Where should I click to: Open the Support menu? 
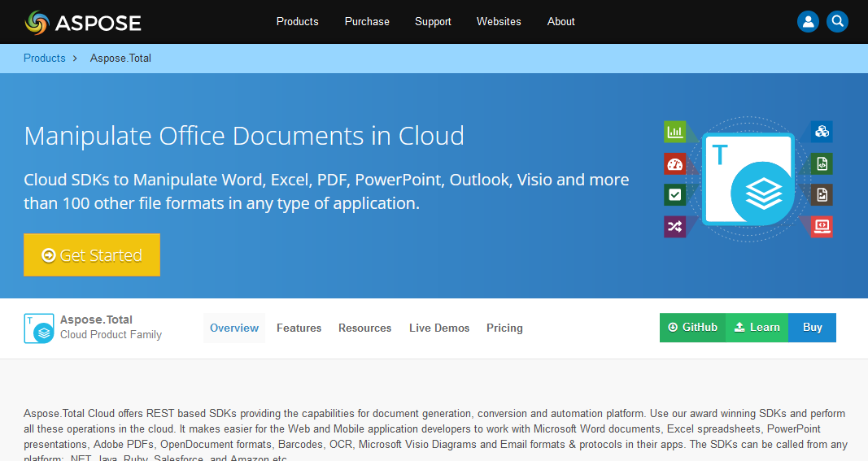(x=433, y=22)
